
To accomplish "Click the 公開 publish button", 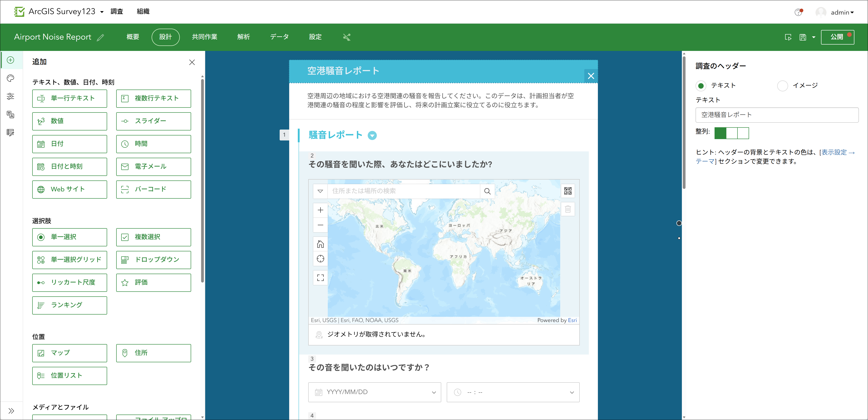I will [x=837, y=37].
